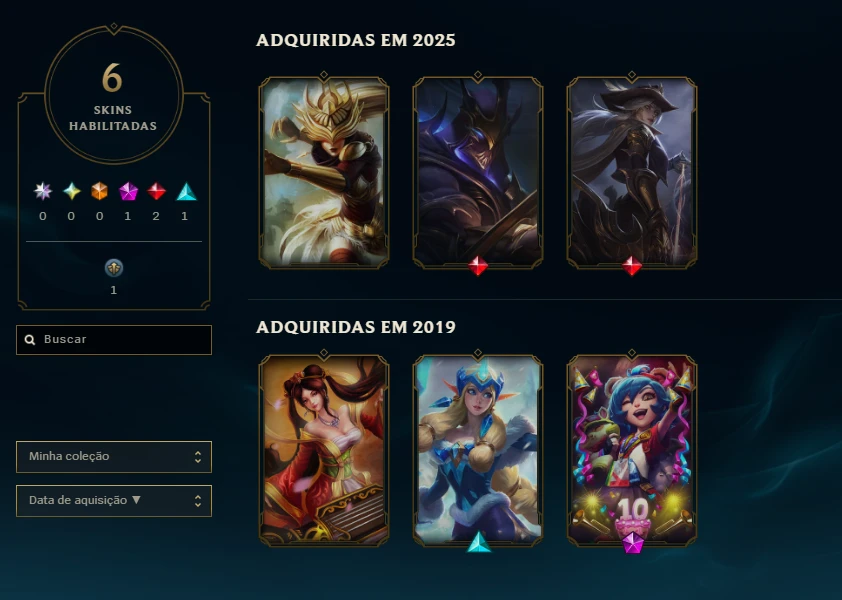
Task: Click the magnifying glass search icon
Action: point(30,339)
